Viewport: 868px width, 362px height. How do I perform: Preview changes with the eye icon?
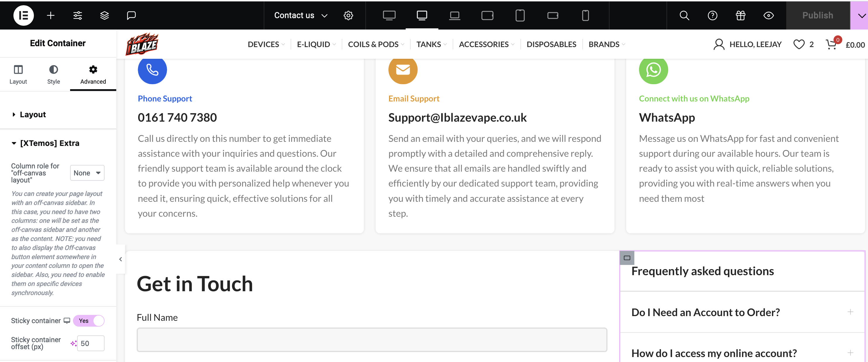(x=768, y=15)
